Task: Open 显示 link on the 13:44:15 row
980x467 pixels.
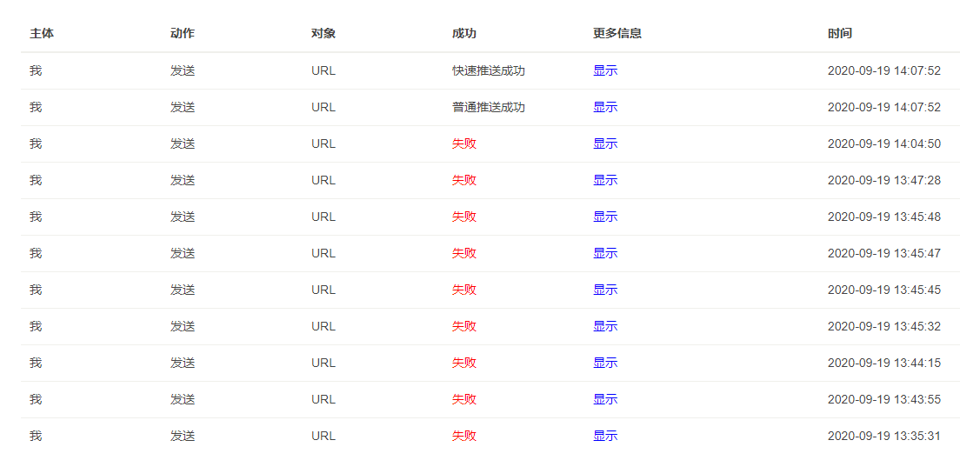Action: coord(604,363)
